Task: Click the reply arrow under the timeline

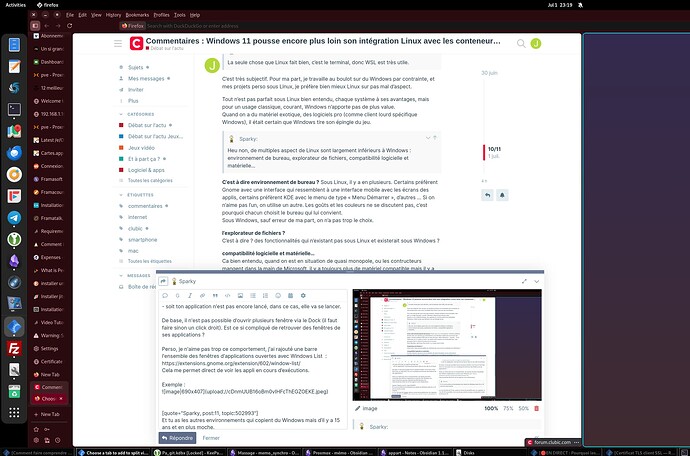Action: [487, 195]
